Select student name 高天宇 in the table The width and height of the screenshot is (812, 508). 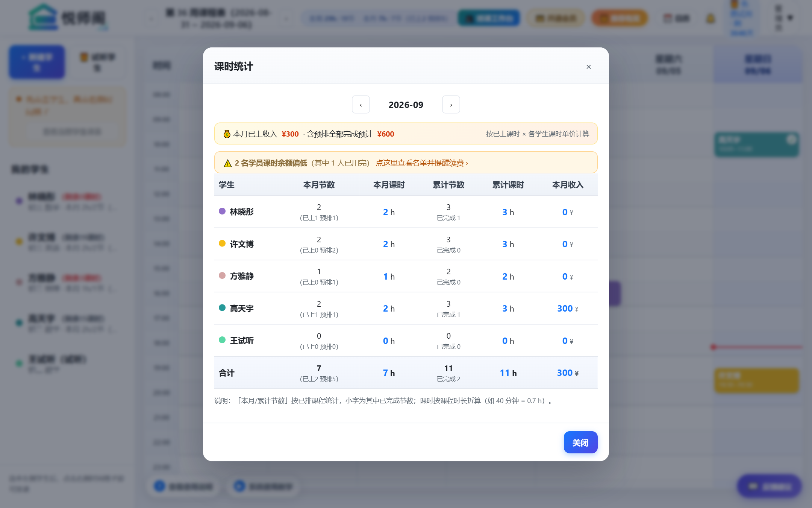point(242,309)
